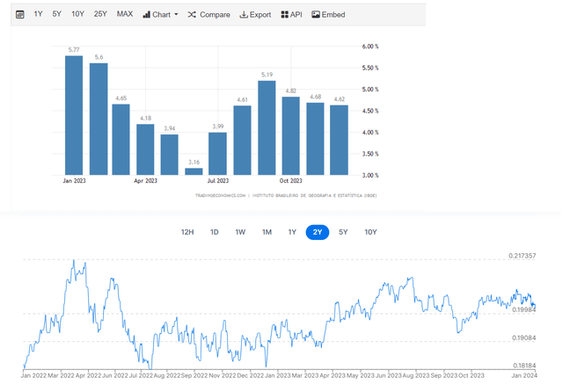
Task: Open the calendar date picker icon
Action: 20,14
